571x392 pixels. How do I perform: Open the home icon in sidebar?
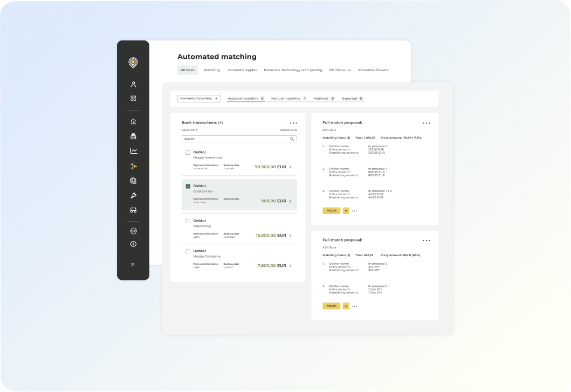[133, 121]
